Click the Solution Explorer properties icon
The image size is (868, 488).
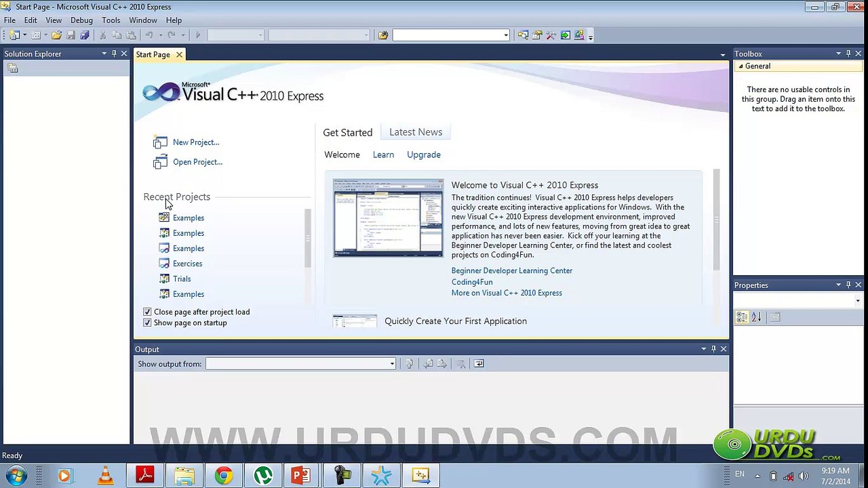point(12,68)
